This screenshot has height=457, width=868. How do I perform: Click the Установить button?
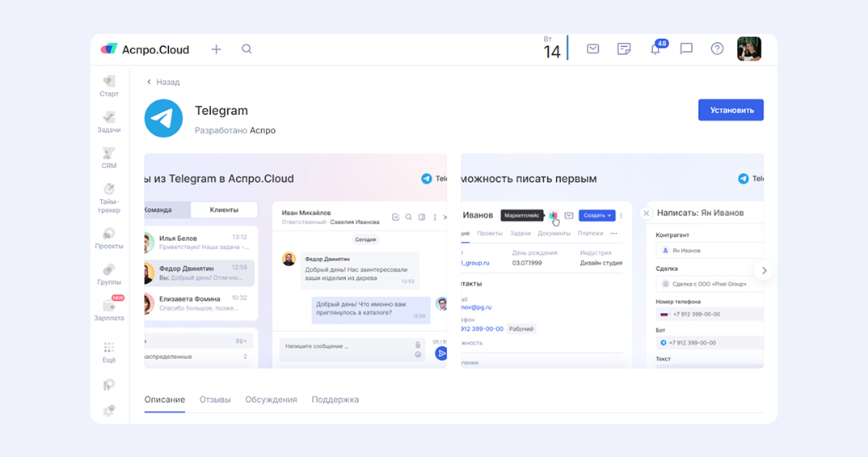pyautogui.click(x=731, y=110)
